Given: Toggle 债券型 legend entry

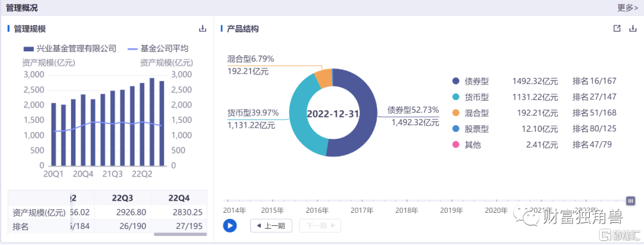Looking at the screenshot, I should pos(470,81).
